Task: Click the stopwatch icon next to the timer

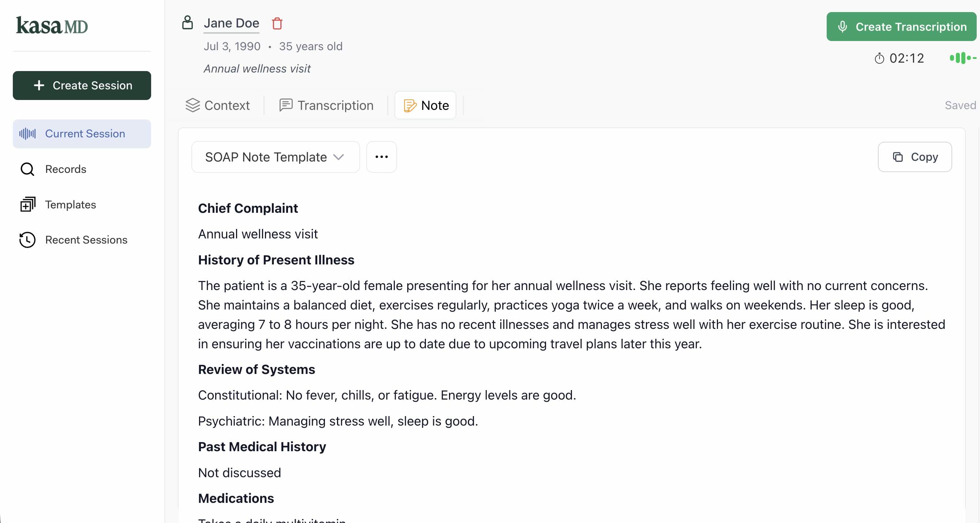Action: point(879,58)
